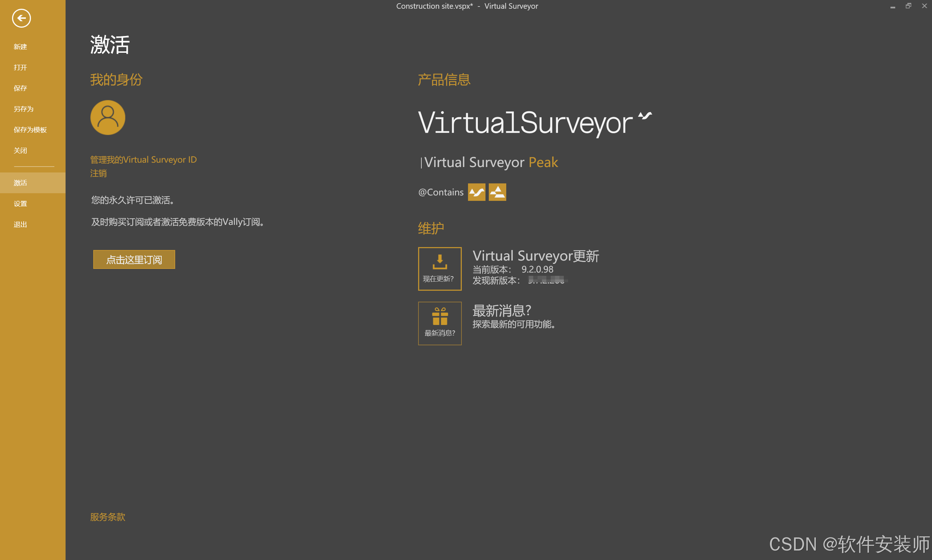Click the terrain wave Contains icon
This screenshot has height=560, width=932.
(x=477, y=192)
